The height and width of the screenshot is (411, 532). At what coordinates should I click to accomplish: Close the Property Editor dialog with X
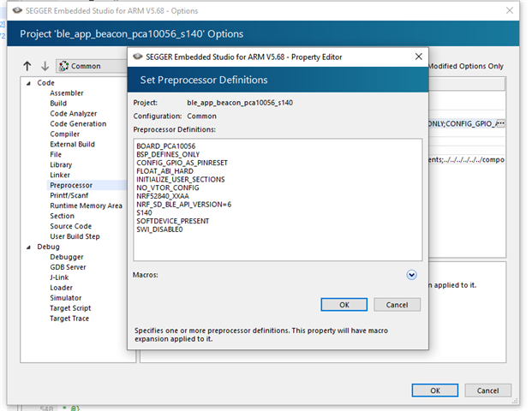click(418, 56)
